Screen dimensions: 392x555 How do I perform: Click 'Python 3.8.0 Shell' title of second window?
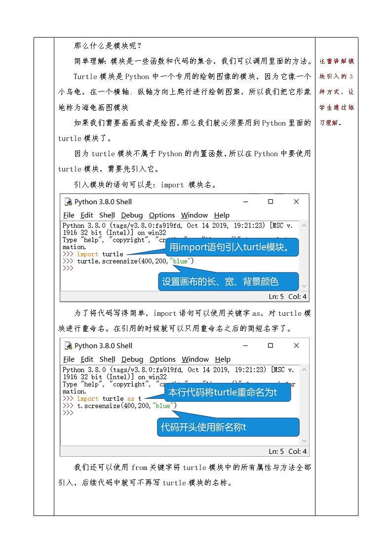click(103, 346)
